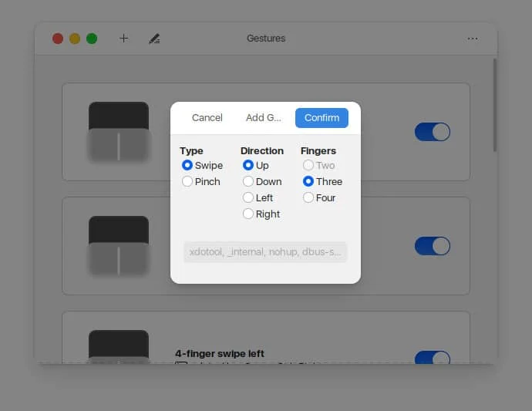The width and height of the screenshot is (532, 411).
Task: Select Two fingers option
Action: click(318, 165)
